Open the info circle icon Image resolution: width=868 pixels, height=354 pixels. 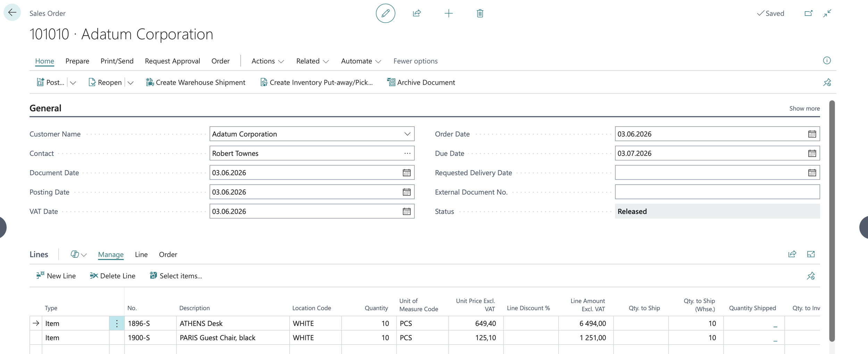pos(827,61)
